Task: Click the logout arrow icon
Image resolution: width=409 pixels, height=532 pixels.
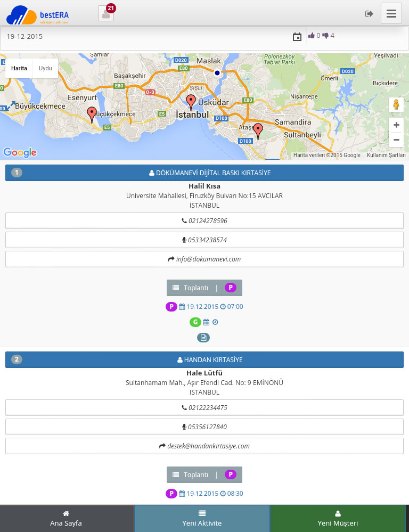Action: [369, 13]
